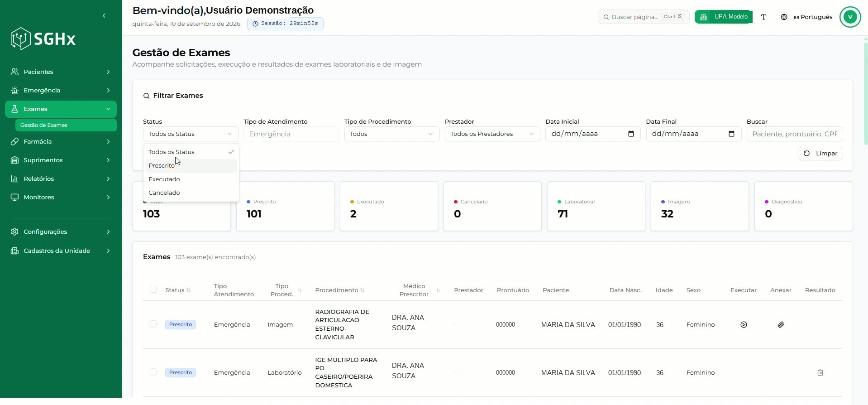Sort by Tipo Proced. column
This screenshot has height=405, width=868.
286,290
